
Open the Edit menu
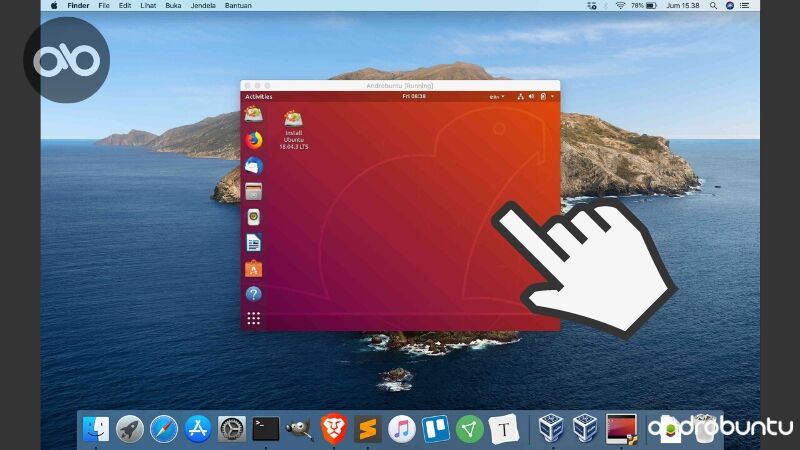coord(125,6)
